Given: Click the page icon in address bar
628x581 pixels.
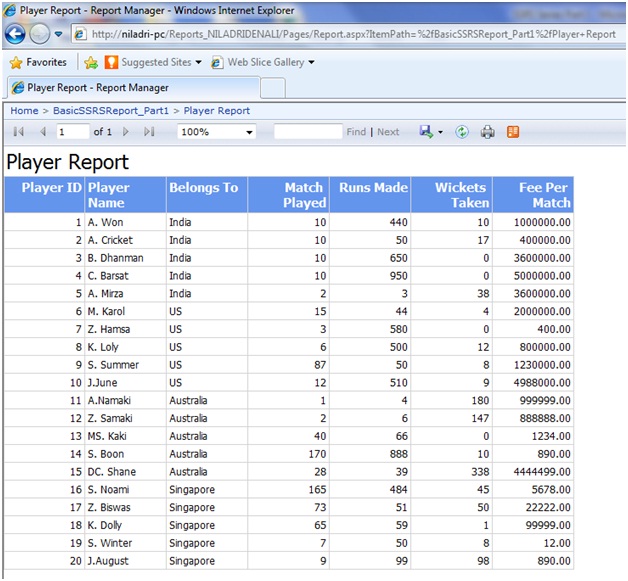Looking at the screenshot, I should [80, 34].
